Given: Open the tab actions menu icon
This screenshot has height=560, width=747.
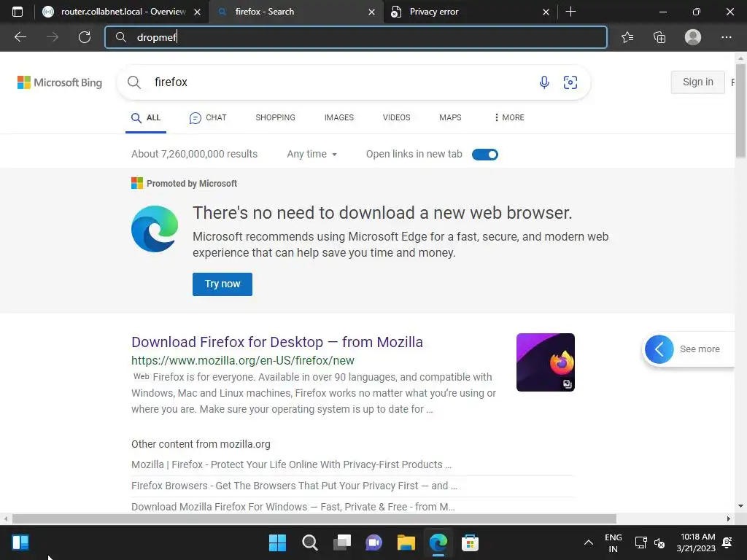Looking at the screenshot, I should [18, 12].
